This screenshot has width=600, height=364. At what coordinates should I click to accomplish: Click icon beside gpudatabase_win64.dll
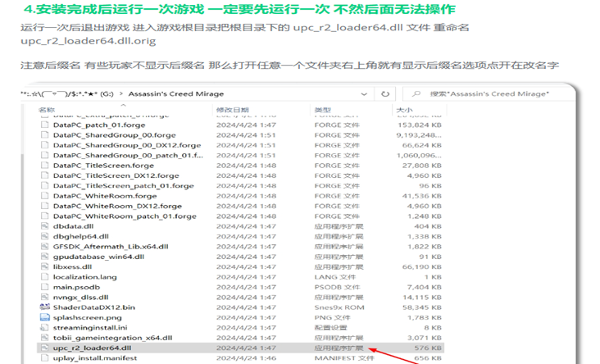coord(45,257)
